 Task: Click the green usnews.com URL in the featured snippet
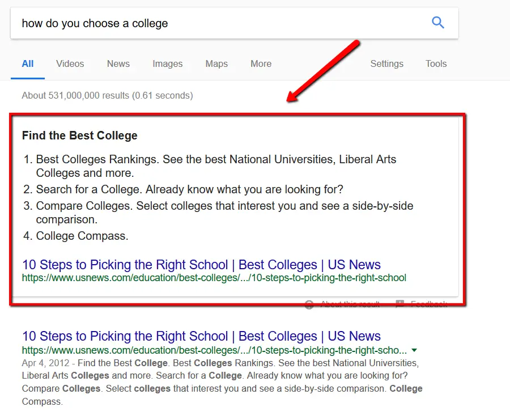214,278
